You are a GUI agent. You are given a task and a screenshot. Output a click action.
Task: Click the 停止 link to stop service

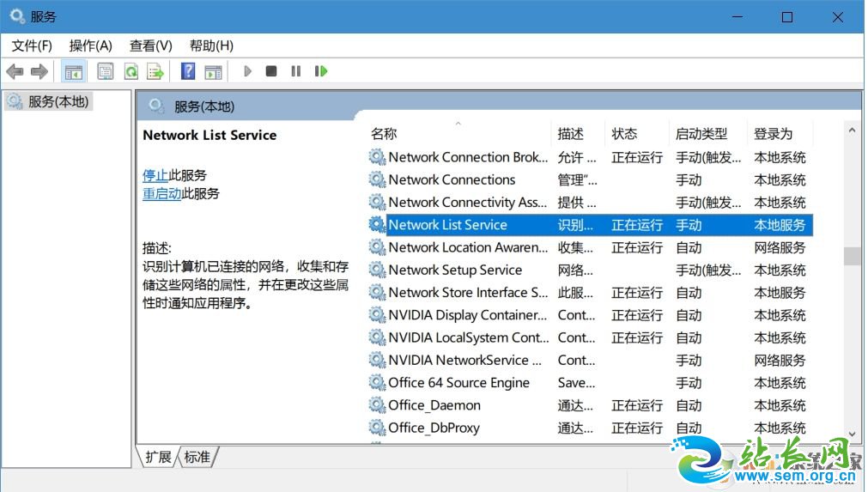pyautogui.click(x=155, y=175)
